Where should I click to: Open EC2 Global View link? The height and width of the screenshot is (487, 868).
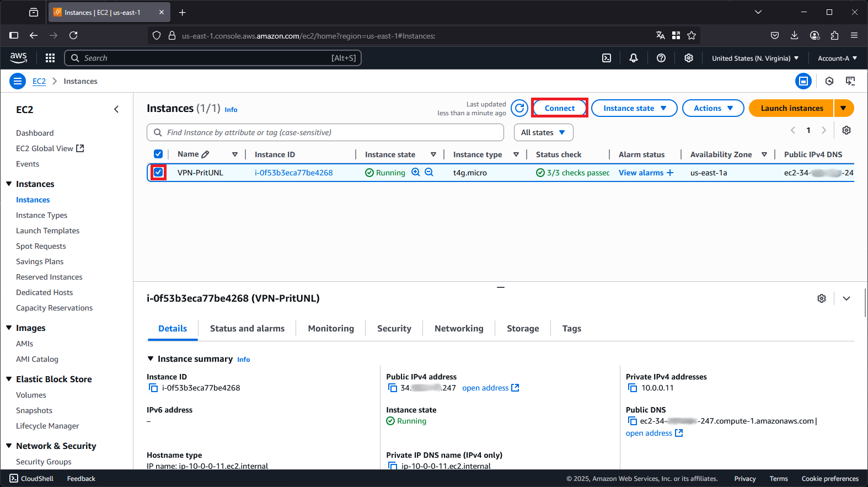tap(50, 148)
